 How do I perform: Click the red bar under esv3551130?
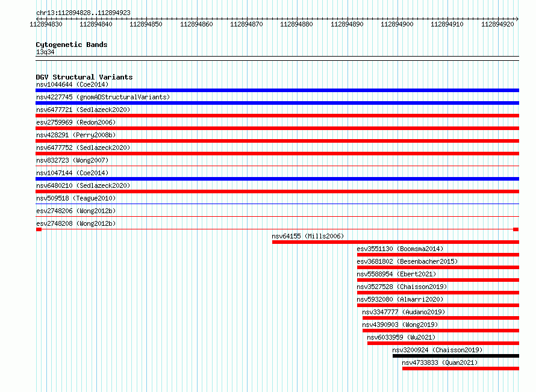pyautogui.click(x=438, y=255)
